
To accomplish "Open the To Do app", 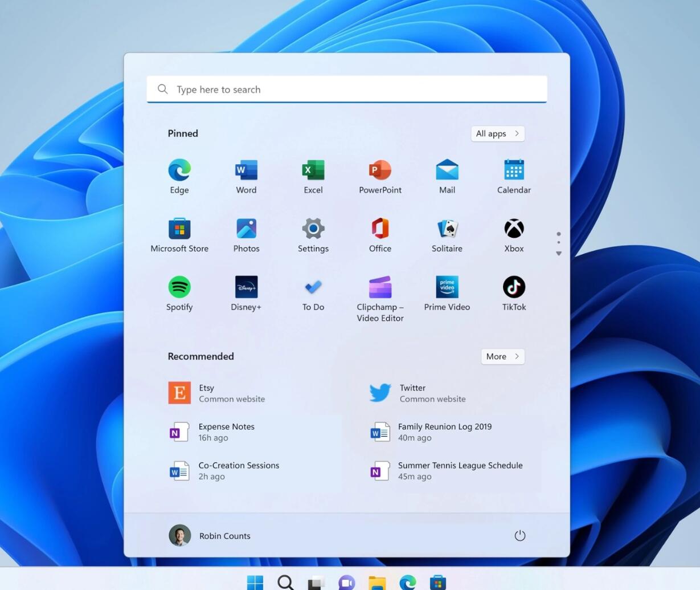I will click(x=313, y=294).
